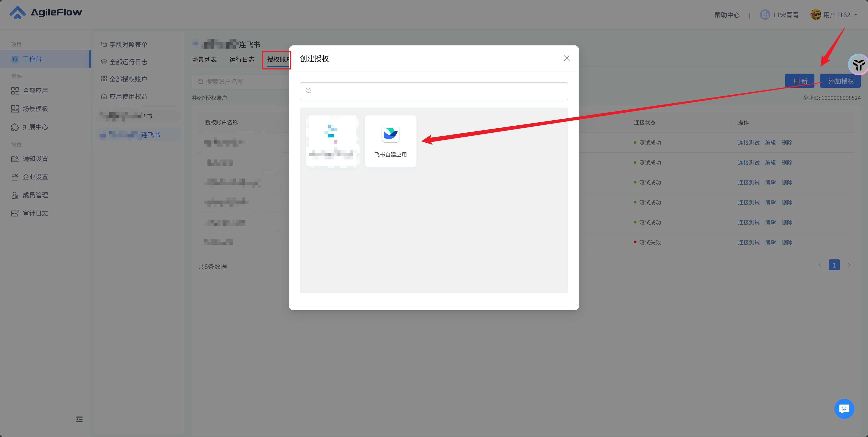
Task: Open 帮助中心 link
Action: click(x=727, y=15)
